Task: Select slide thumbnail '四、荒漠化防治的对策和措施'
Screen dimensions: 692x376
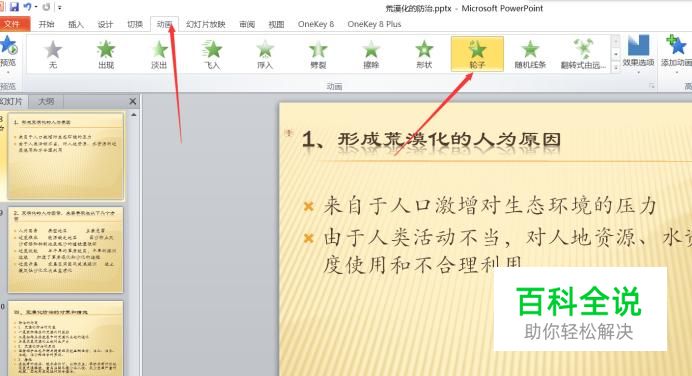Action: coord(66,339)
